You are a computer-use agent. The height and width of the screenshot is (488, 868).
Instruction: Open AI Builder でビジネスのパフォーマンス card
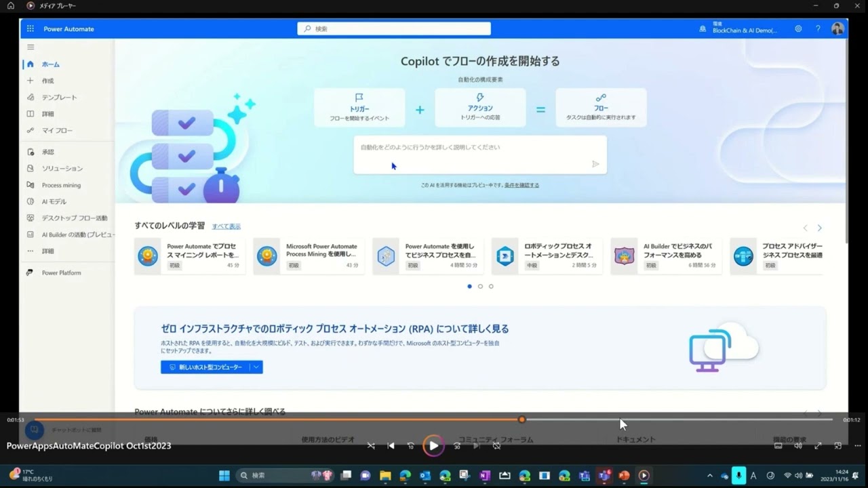coord(666,256)
